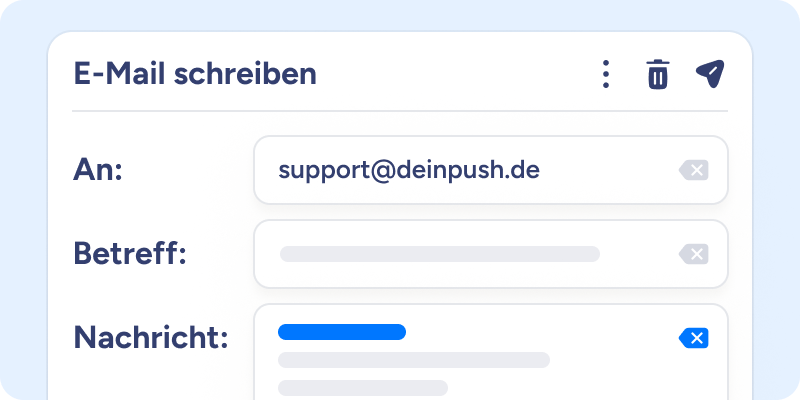
Task: Clear the An recipient field
Action: pos(693,170)
